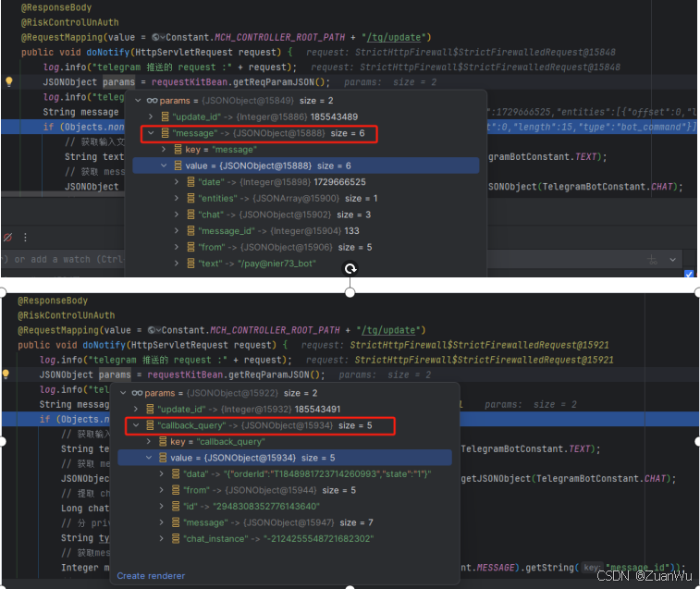This screenshot has height=589, width=700.
Task: Click the field icon next to "data" orderId entry
Action: (x=176, y=473)
